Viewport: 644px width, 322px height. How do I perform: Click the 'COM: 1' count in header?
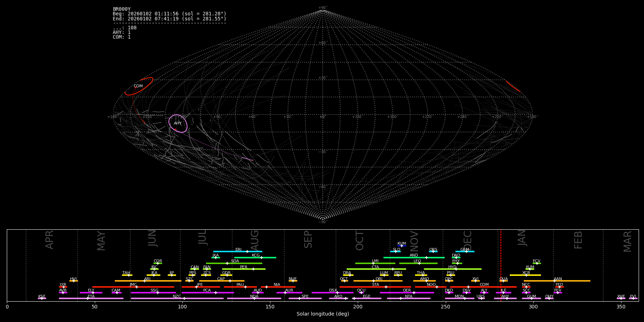tap(122, 37)
